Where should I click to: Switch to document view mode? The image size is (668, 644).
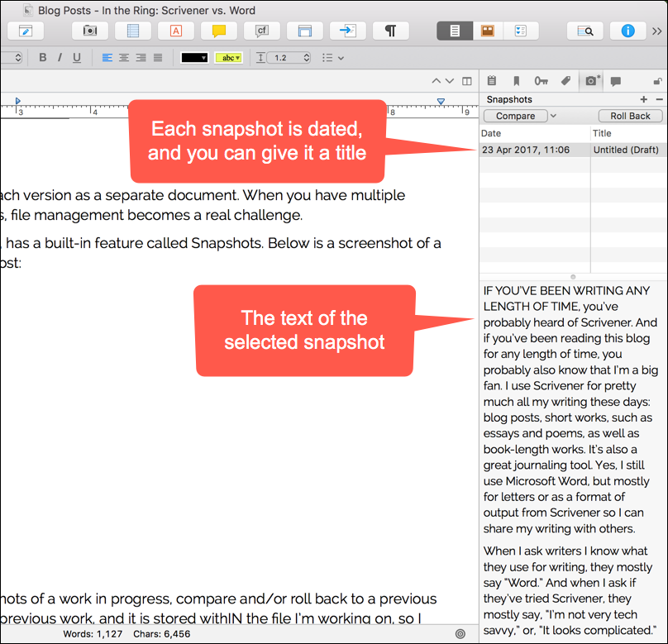[455, 31]
